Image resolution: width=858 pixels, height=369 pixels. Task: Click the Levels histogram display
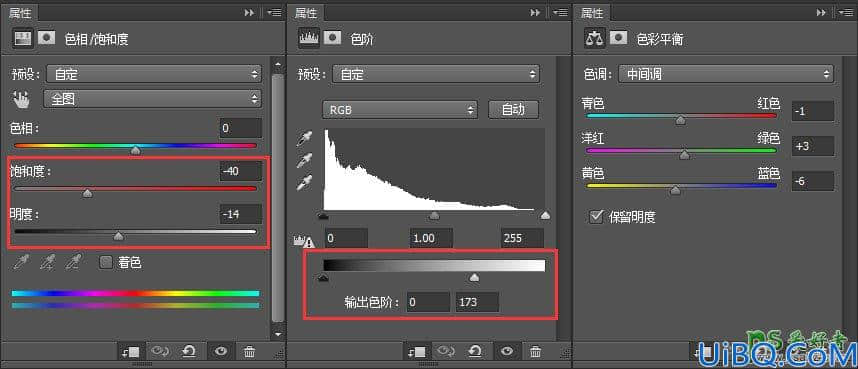[x=434, y=169]
